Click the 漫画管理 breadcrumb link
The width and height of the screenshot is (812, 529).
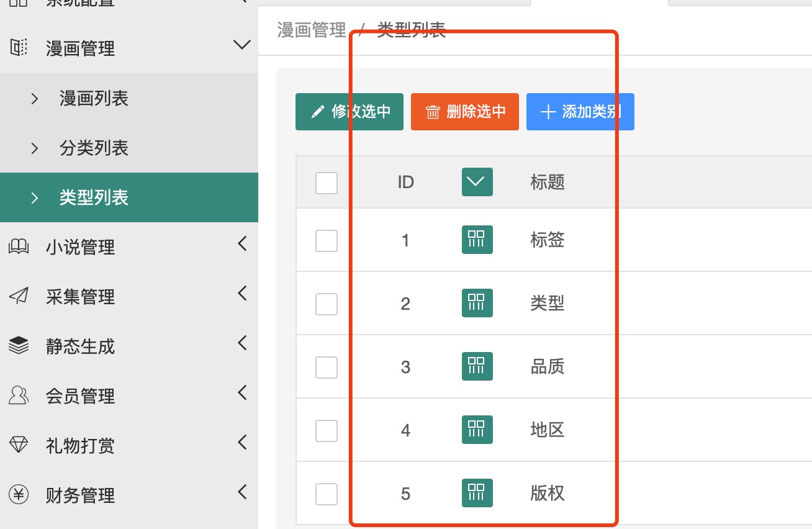(x=311, y=30)
